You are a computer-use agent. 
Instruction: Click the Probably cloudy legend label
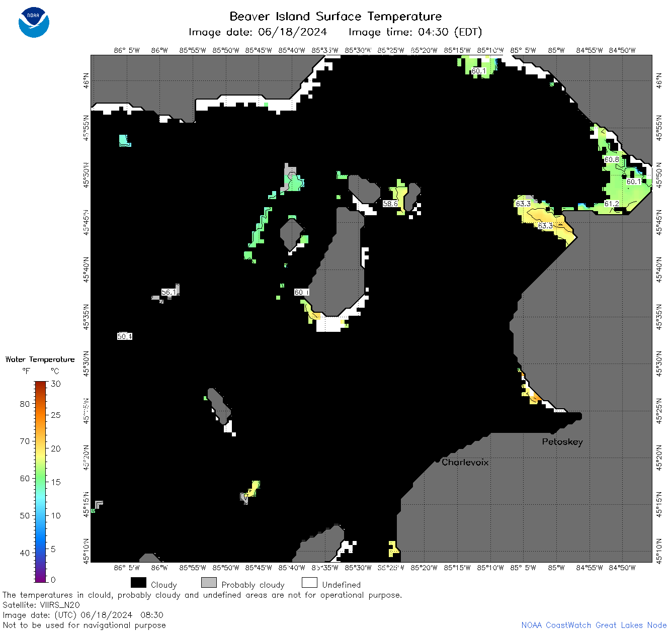click(x=253, y=585)
